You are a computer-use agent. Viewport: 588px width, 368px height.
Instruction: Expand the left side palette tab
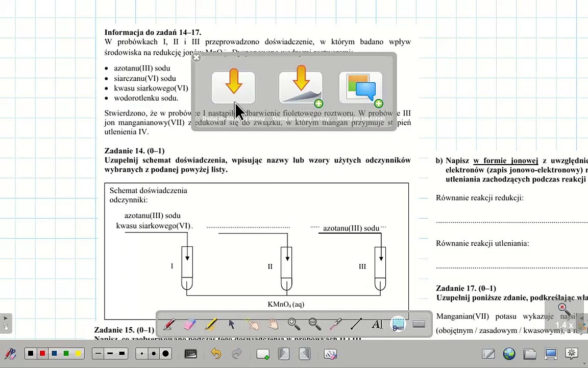(x=6, y=324)
